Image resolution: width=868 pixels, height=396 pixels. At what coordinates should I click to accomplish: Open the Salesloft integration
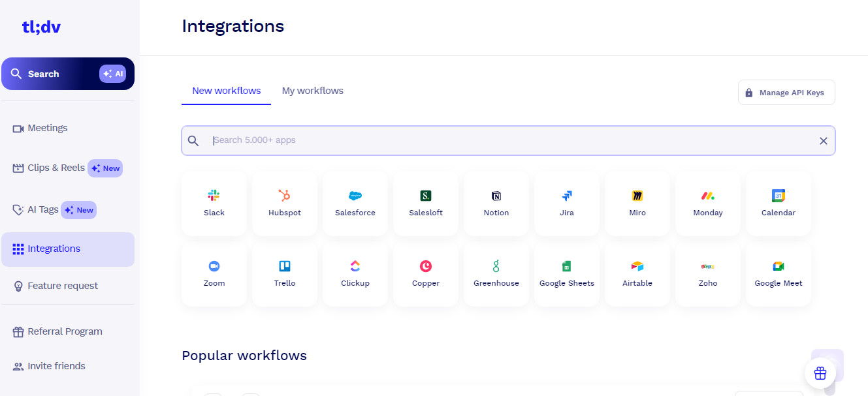point(426,204)
